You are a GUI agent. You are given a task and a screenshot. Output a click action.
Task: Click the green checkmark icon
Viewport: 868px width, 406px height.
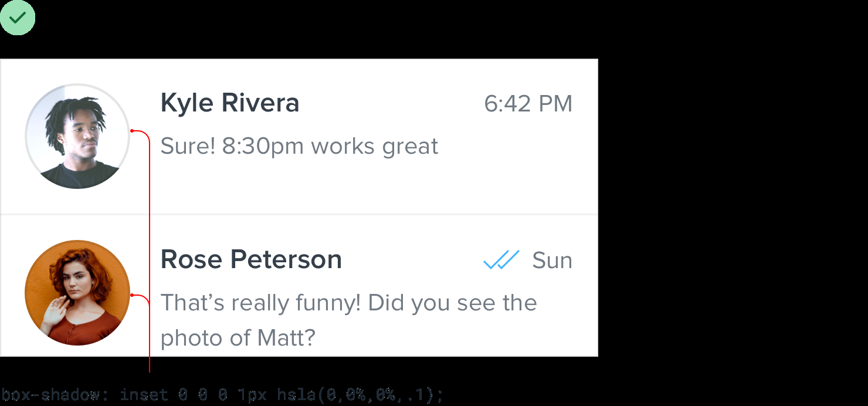pyautogui.click(x=18, y=18)
